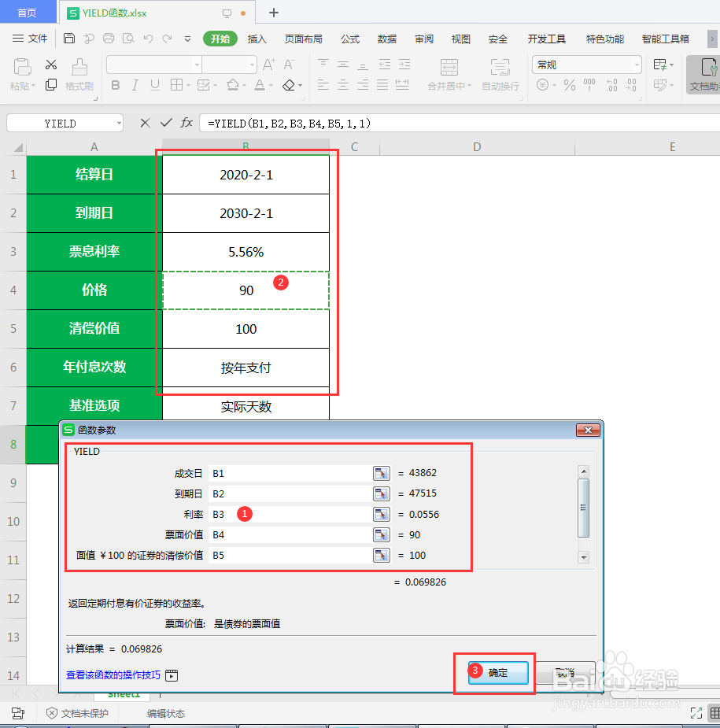Expand font color dropdown arrow
Image resolution: width=720 pixels, height=728 pixels.
tap(271, 86)
